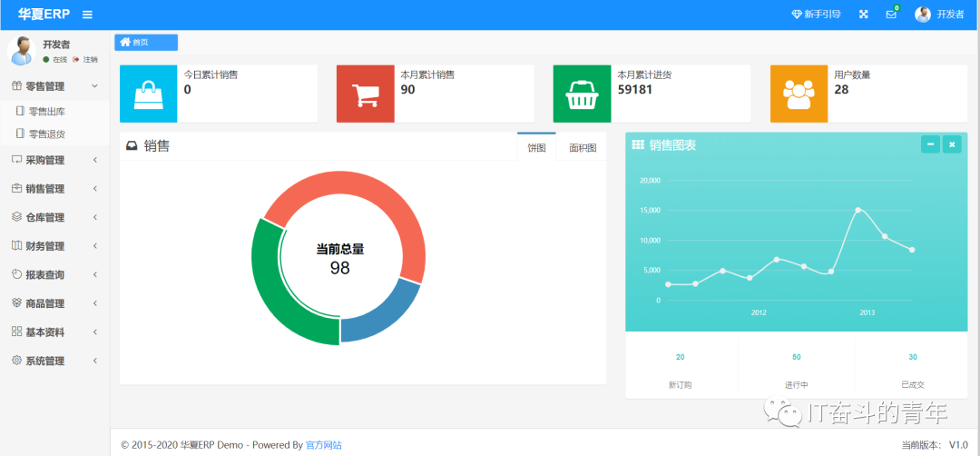
Task: Click the shopping bag icon for 今日累计销售
Action: 149,94
